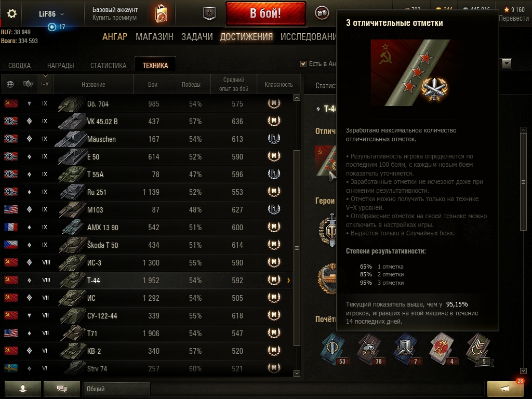Click the Общий chat input field
Screen dimensions: 532x399
pos(116,389)
